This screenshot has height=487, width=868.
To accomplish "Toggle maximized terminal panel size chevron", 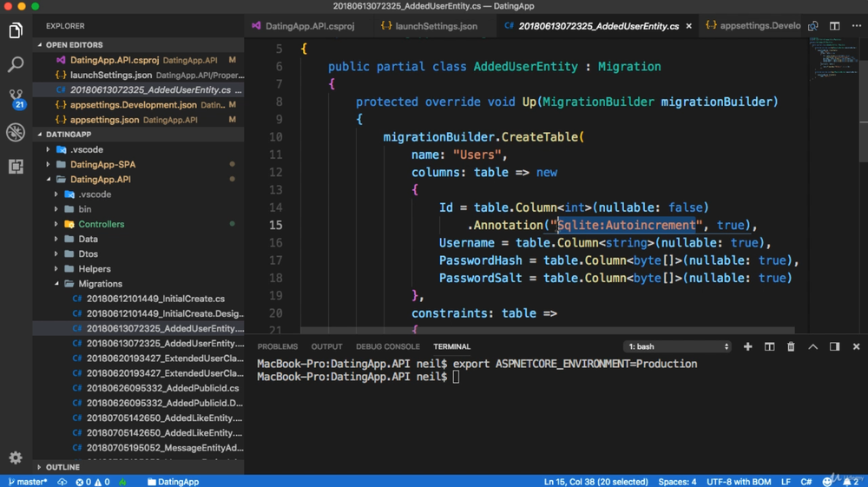I will [x=812, y=346].
